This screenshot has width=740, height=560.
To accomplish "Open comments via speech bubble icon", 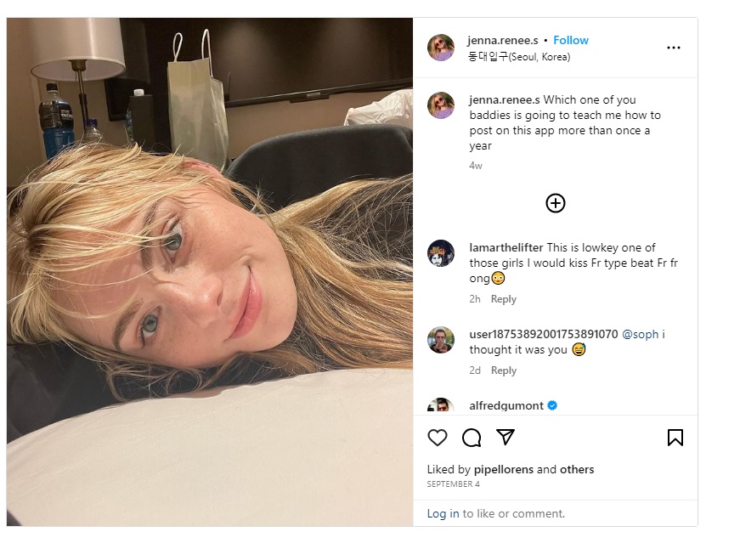I will tap(472, 438).
